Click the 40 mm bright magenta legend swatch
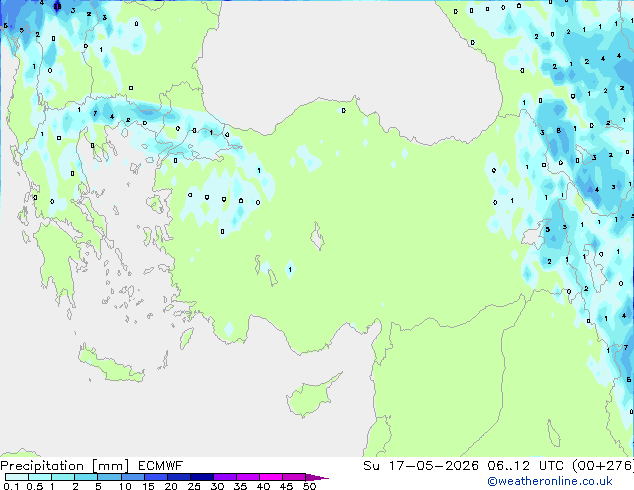The image size is (634, 490). [271, 477]
